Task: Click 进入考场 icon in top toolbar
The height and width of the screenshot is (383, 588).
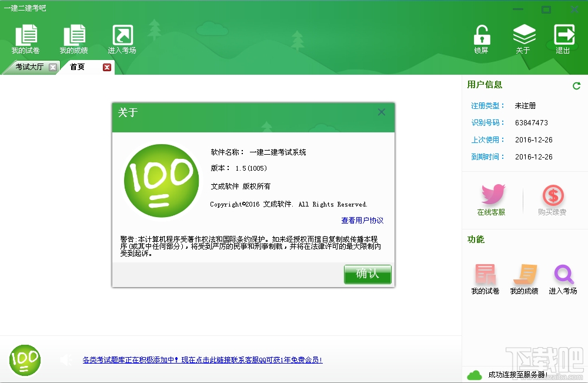Action: pos(122,39)
